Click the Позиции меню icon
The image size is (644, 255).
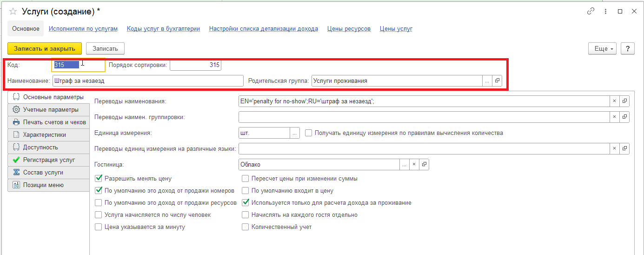(x=16, y=185)
